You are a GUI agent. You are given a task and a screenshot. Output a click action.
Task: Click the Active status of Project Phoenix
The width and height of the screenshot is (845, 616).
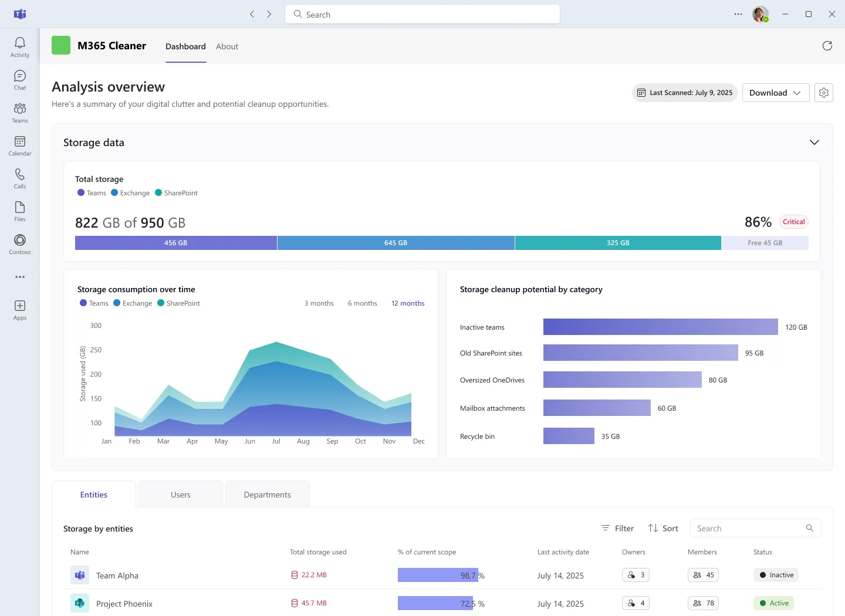pos(773,603)
